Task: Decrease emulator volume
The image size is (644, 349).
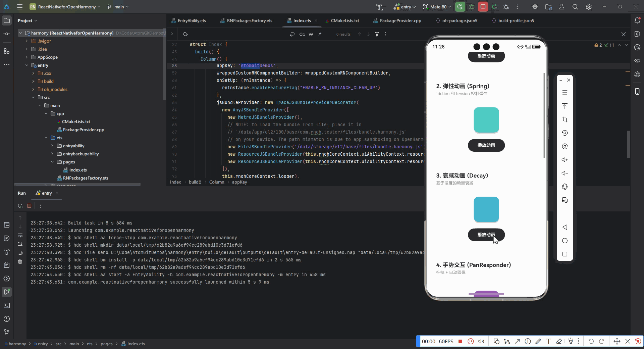Action: point(565,173)
